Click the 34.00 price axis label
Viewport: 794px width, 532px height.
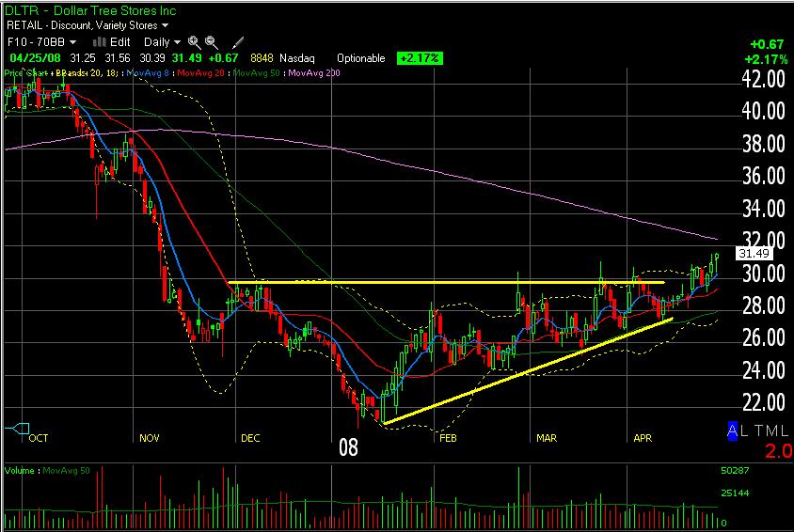(764, 209)
